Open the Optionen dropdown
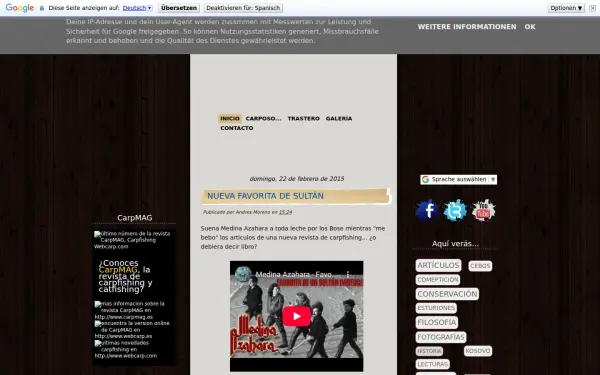This screenshot has width=600, height=375. (x=566, y=8)
